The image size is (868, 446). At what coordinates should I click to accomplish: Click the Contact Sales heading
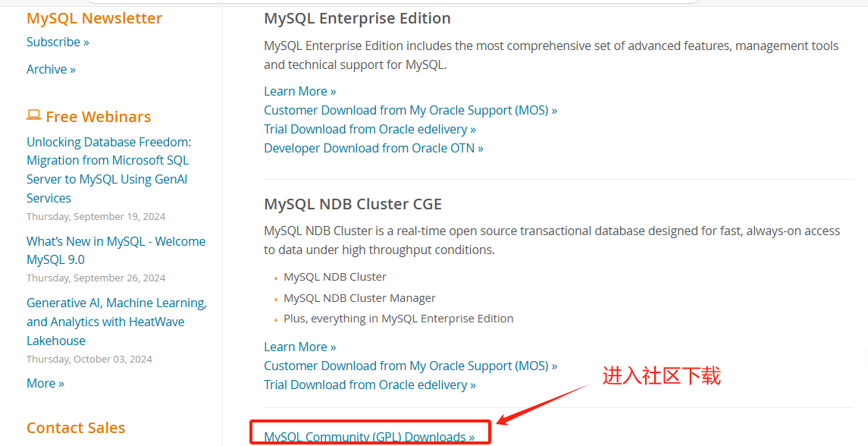76,428
